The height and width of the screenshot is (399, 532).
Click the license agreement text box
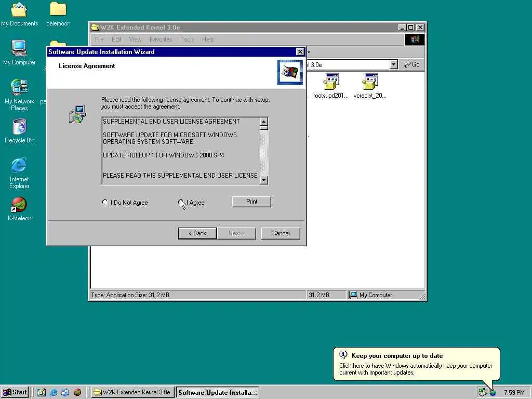click(x=181, y=151)
